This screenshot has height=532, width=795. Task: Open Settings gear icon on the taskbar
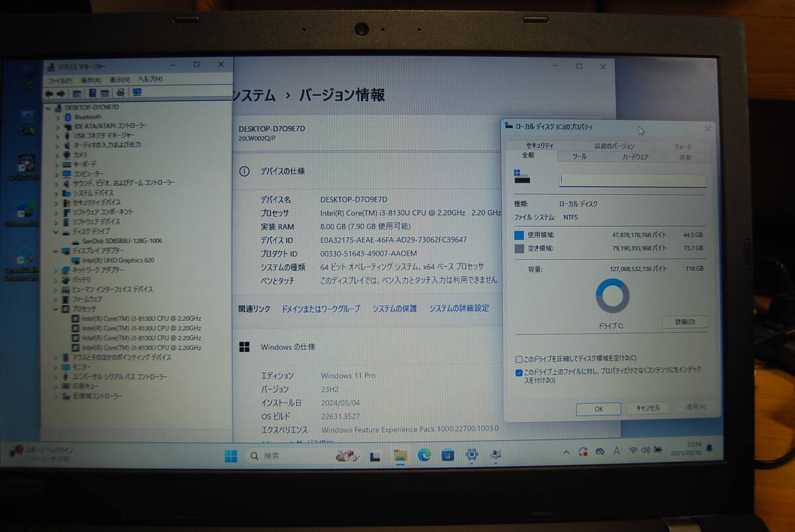[472, 454]
